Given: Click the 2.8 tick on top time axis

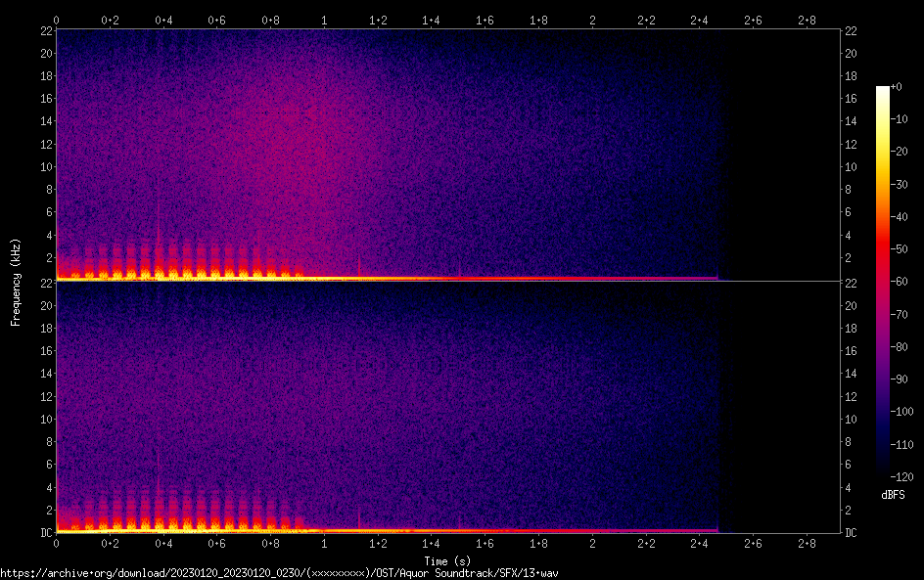Looking at the screenshot, I should pyautogui.click(x=807, y=20).
